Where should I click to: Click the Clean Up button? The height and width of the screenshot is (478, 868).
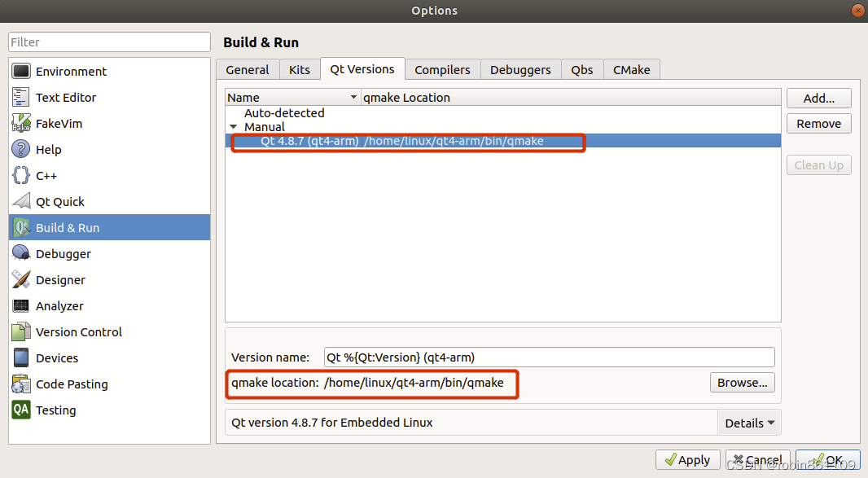click(x=818, y=165)
